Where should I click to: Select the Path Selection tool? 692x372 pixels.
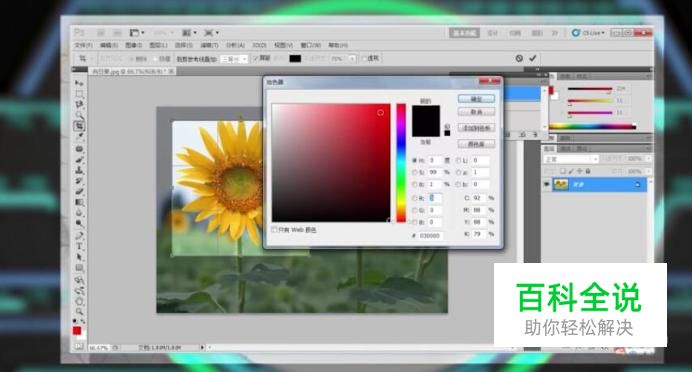(79, 257)
